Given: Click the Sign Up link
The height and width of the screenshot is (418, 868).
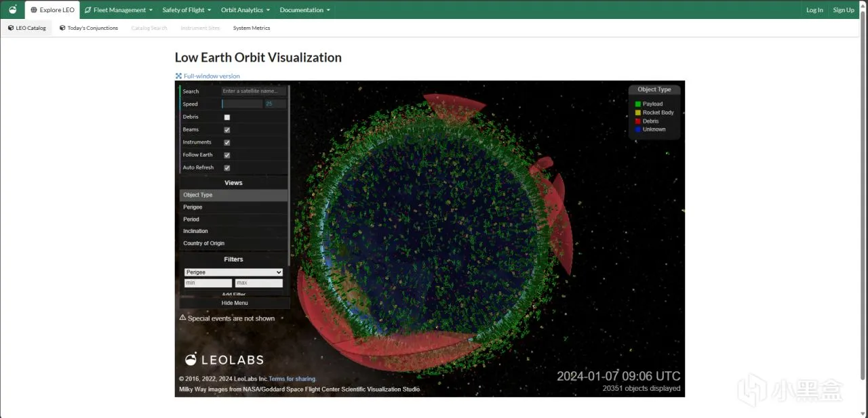Looking at the screenshot, I should coord(844,10).
